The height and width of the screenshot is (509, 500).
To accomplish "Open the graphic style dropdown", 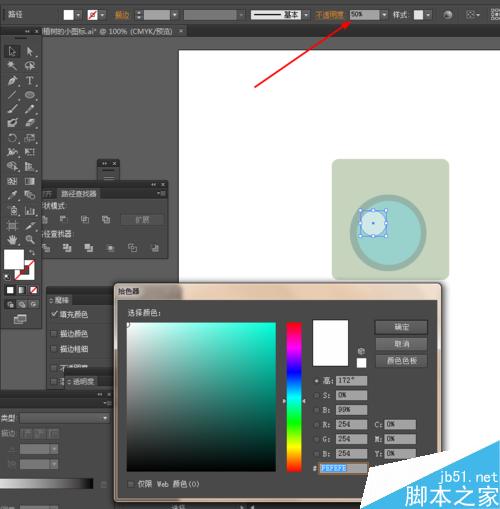I will pyautogui.click(x=428, y=15).
